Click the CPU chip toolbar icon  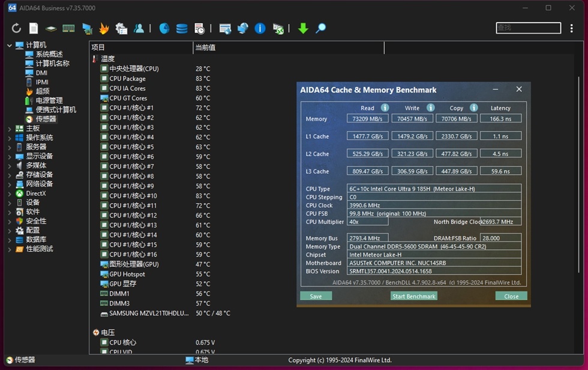tap(51, 28)
